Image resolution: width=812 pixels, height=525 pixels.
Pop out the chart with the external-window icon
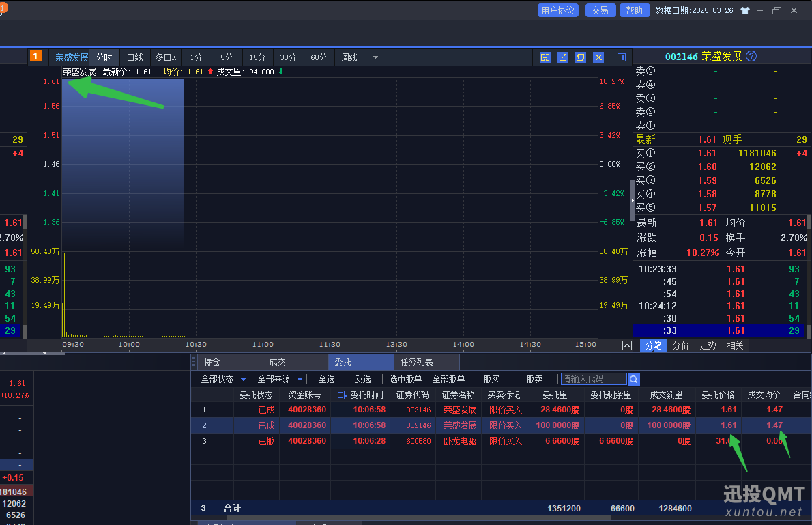(563, 57)
